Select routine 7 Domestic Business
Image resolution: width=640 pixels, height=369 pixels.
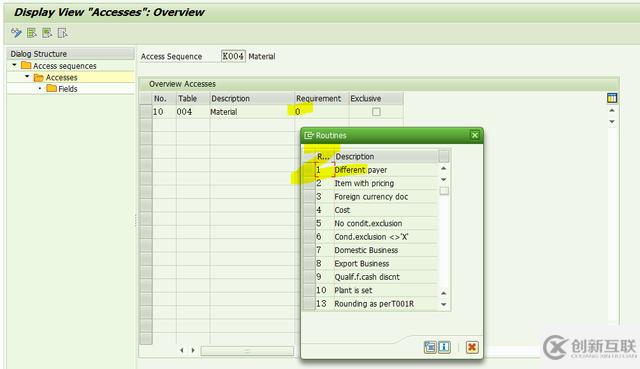[366, 250]
